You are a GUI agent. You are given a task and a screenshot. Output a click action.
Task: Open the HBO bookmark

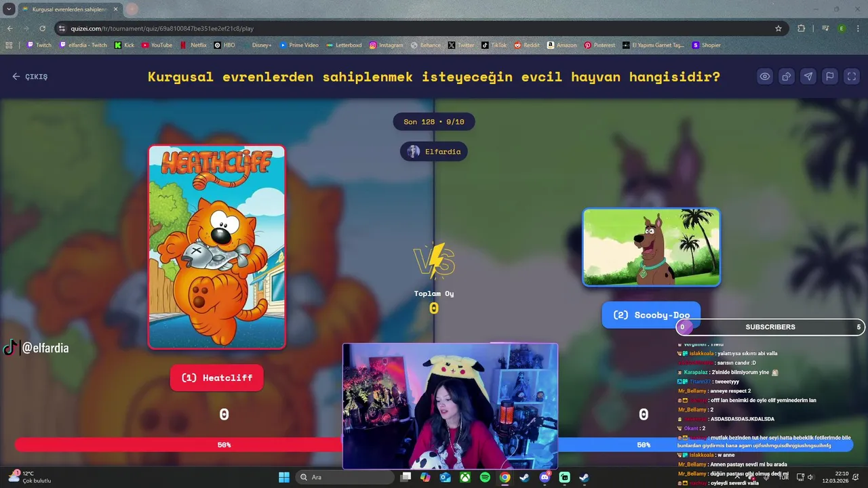tap(224, 45)
